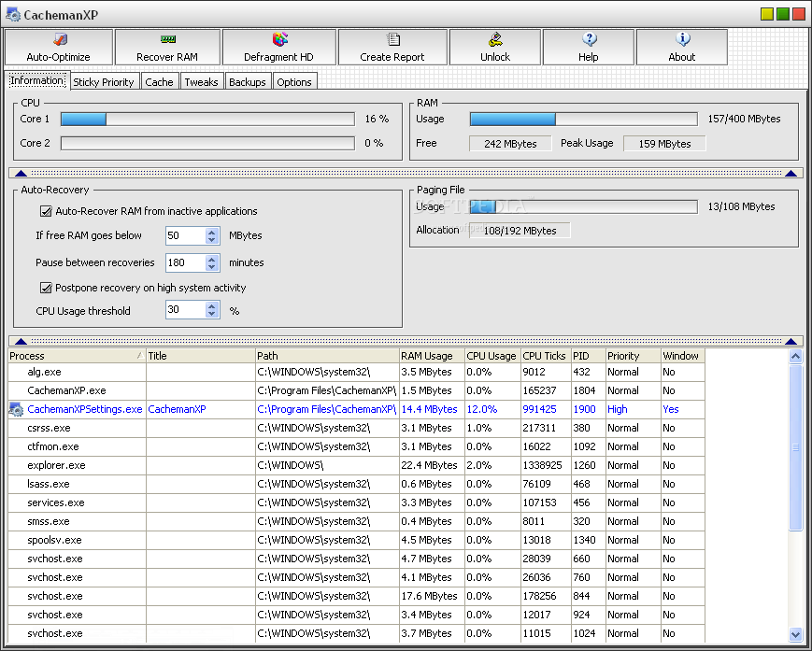Click the process list scrollbar thumb
The width and height of the screenshot is (812, 651).
click(x=795, y=447)
